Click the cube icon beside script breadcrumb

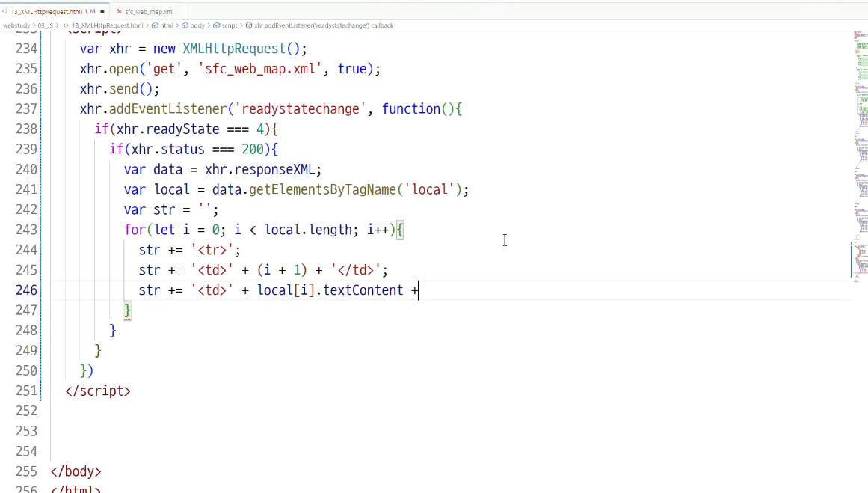coord(217,25)
